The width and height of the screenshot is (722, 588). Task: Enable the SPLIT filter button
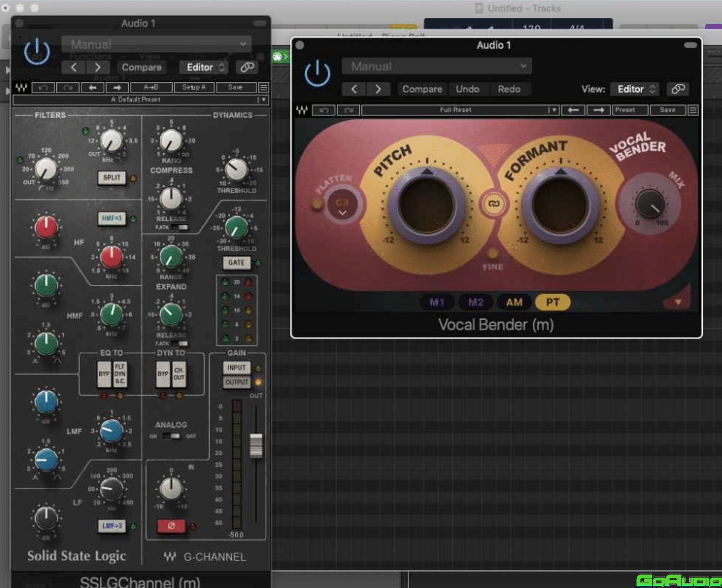[112, 178]
